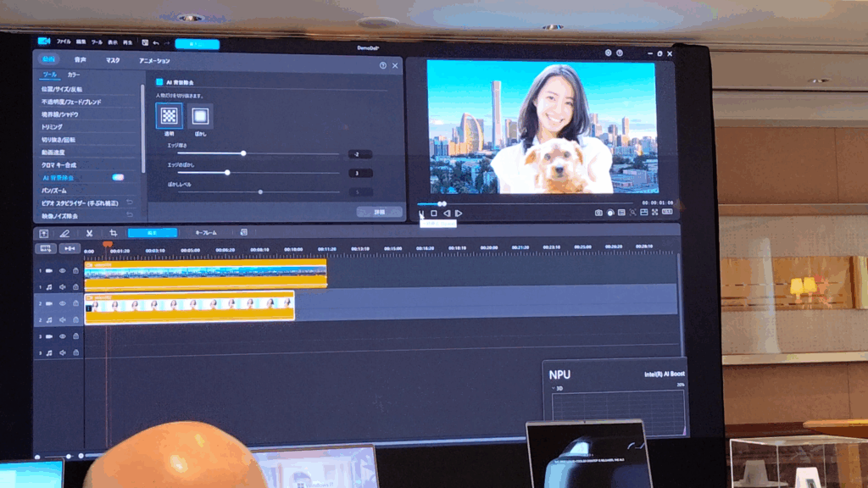868x488 pixels.
Task: Click the キーフレーム button
Action: point(206,233)
